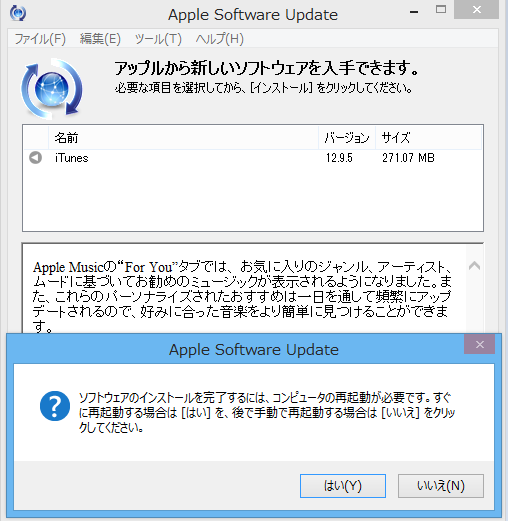Click the Apple Software Update globe icon

pos(52,88)
